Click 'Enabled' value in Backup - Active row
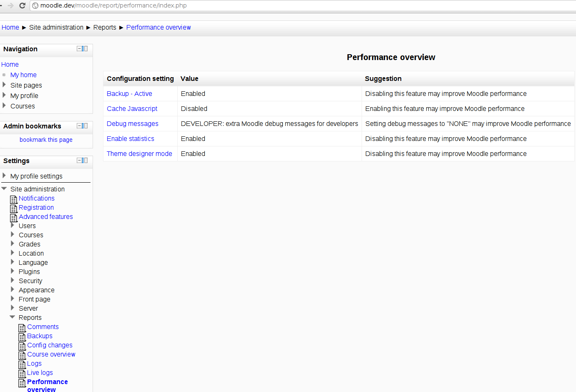 tap(193, 94)
